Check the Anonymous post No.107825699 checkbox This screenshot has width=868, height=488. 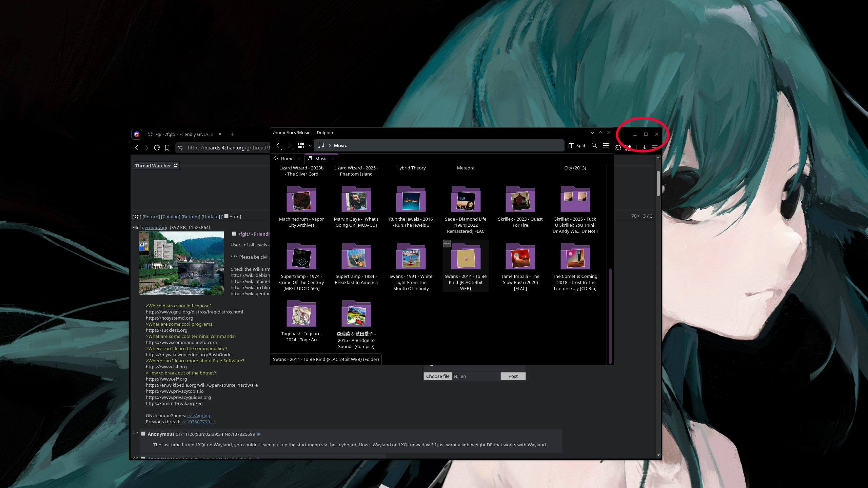143,434
